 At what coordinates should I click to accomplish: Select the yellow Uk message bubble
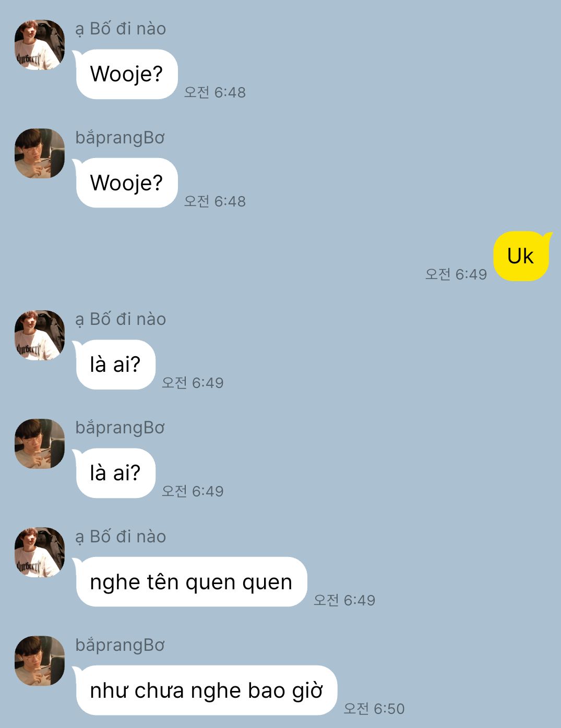pos(521,256)
